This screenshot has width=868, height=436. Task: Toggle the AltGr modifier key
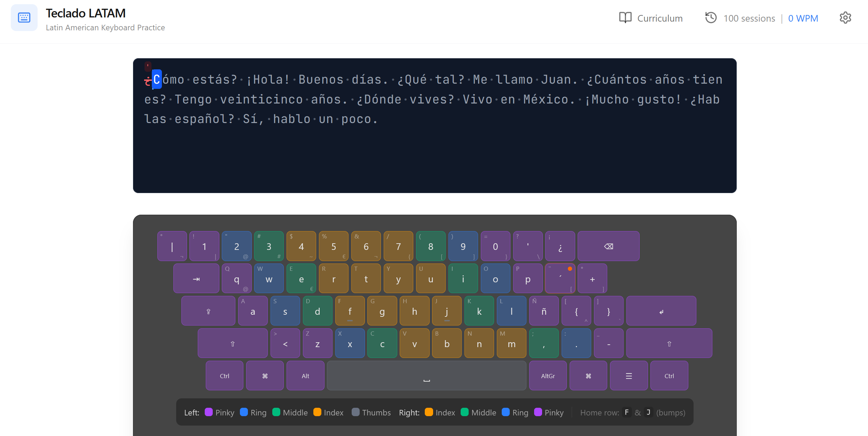547,376
